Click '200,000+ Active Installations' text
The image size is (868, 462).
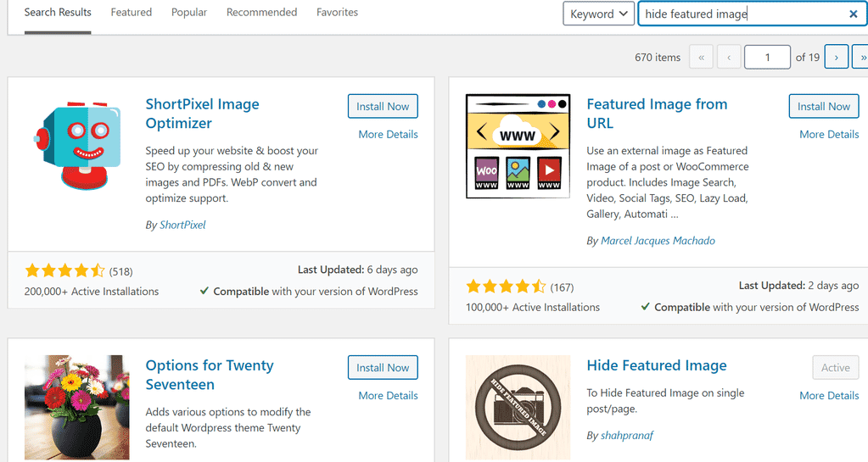(x=92, y=292)
